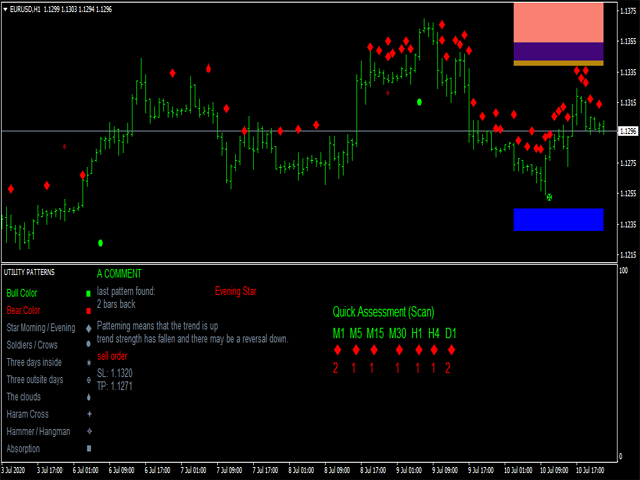Image resolution: width=640 pixels, height=480 pixels.
Task: Click the Bear Color label
Action: pyautogui.click(x=23, y=311)
